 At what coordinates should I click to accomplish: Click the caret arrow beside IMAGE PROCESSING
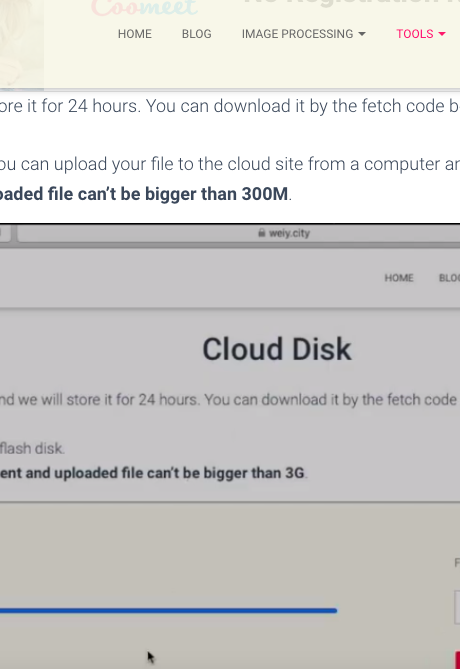(x=362, y=34)
